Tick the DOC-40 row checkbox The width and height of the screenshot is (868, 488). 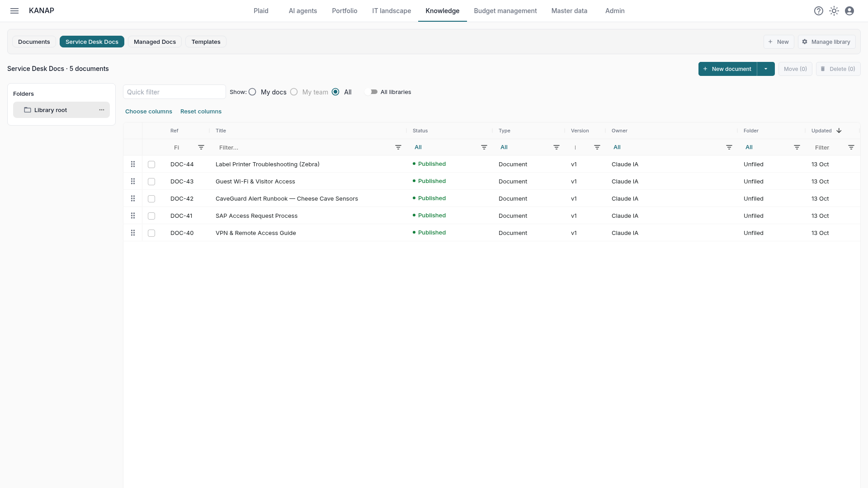151,233
